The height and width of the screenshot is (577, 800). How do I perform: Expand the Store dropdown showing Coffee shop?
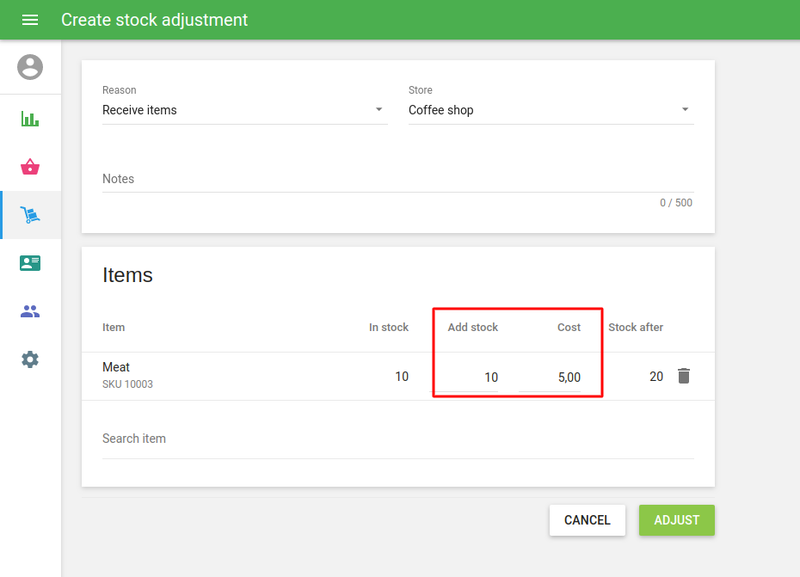coord(550,110)
